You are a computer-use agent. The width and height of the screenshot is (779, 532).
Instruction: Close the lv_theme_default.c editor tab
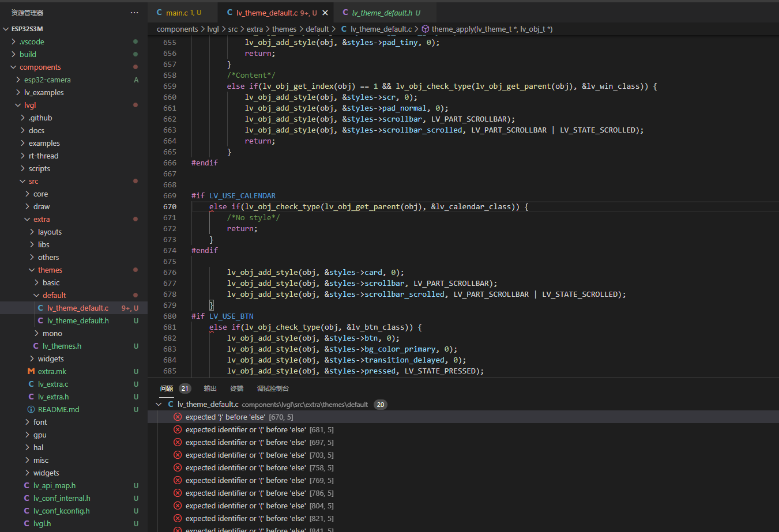[325, 11]
